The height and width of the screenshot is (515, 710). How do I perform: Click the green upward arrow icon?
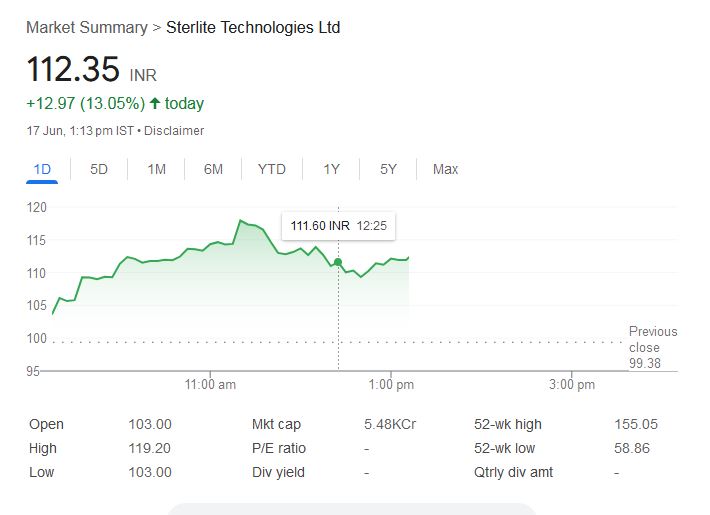click(x=155, y=103)
